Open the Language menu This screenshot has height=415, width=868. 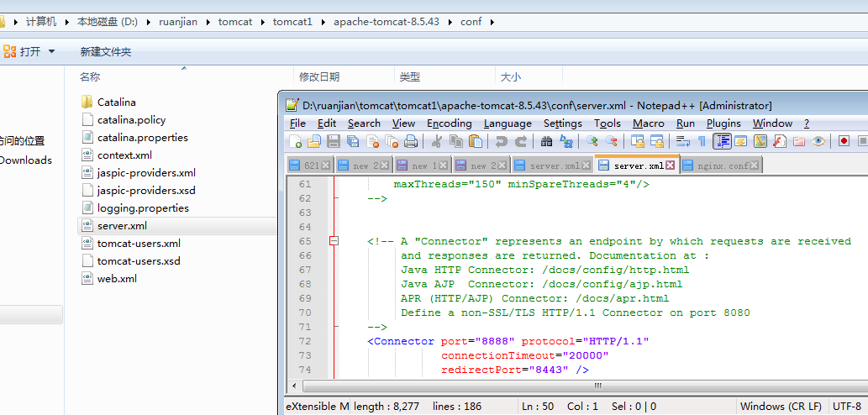[508, 123]
